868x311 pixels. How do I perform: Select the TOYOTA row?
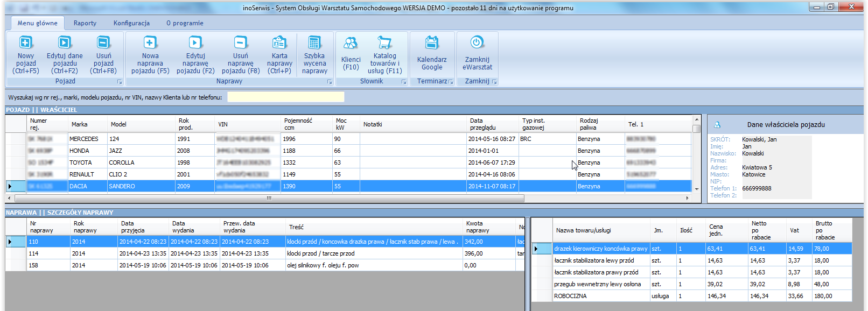tap(348, 162)
